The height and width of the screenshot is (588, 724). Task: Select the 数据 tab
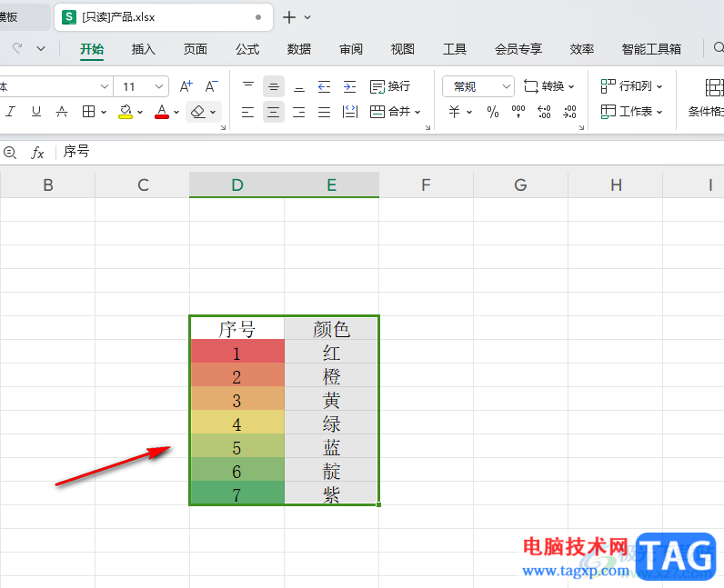(x=298, y=49)
